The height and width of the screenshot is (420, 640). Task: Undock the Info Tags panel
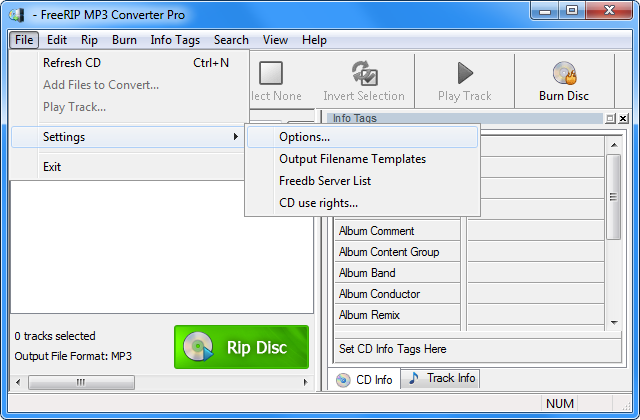pos(610,118)
